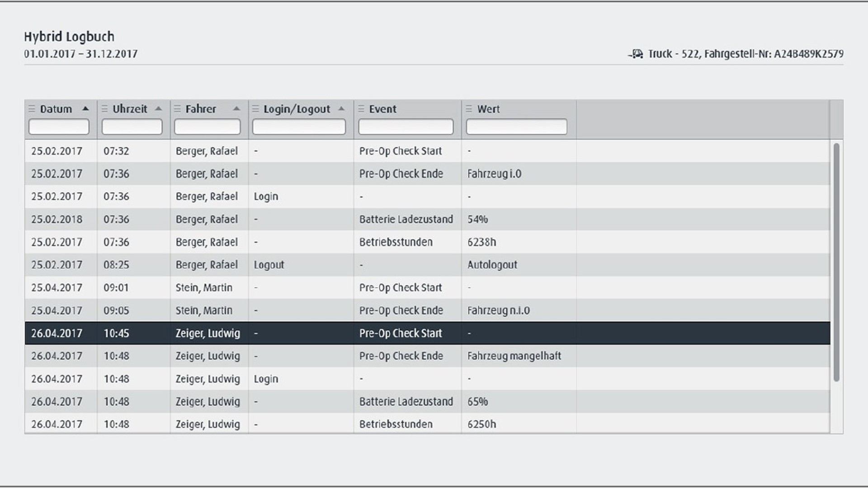Sort by Uhrzeit using arrow
Image resolution: width=868 pixels, height=488 pixels.
(158, 109)
